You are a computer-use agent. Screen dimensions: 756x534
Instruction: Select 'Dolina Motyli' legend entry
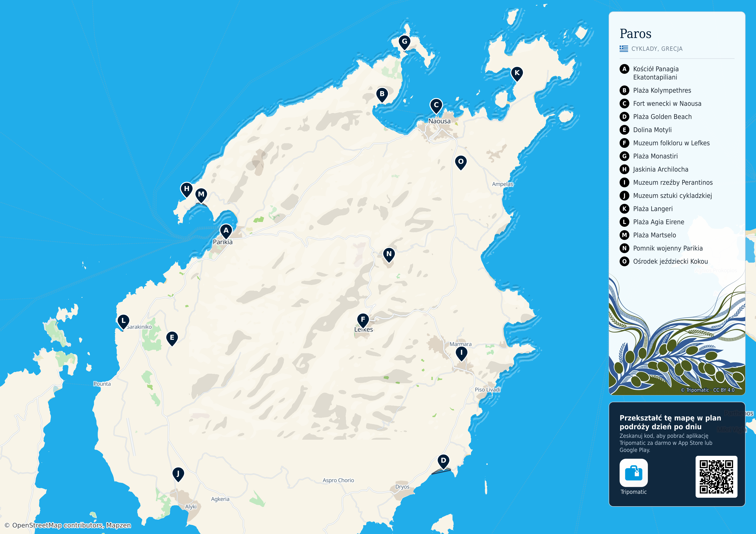tap(652, 130)
